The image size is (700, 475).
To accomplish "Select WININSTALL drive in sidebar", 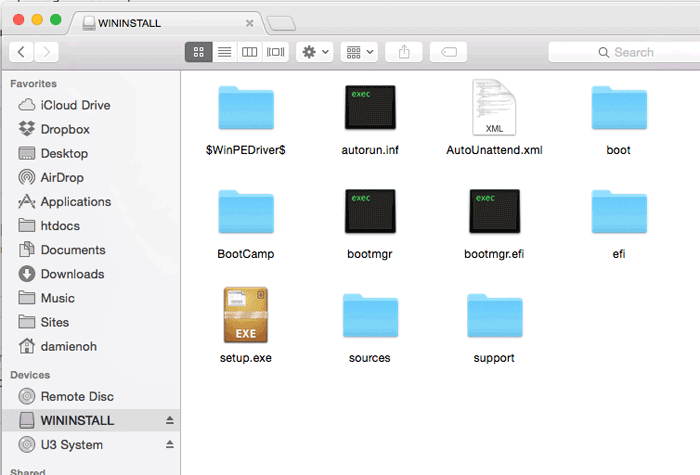I will 91,420.
